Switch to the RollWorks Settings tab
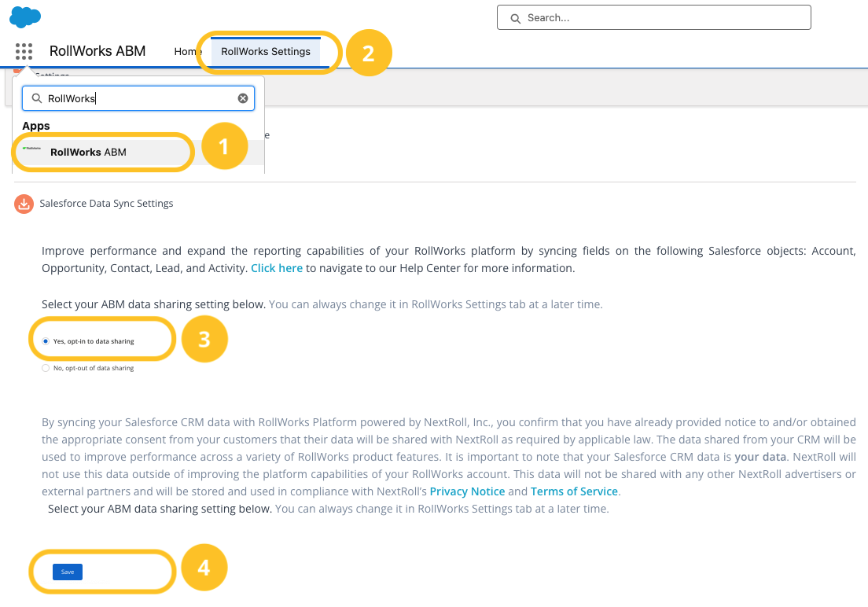The image size is (868, 607). click(x=266, y=52)
